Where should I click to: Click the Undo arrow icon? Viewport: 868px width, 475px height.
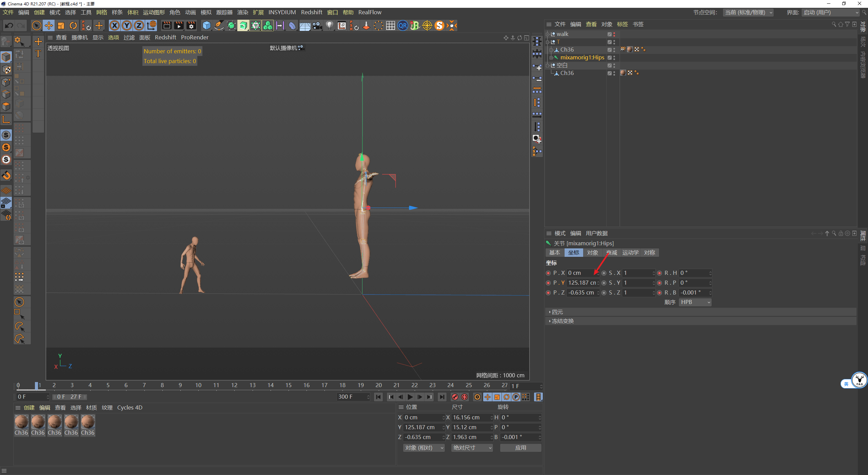click(9, 25)
